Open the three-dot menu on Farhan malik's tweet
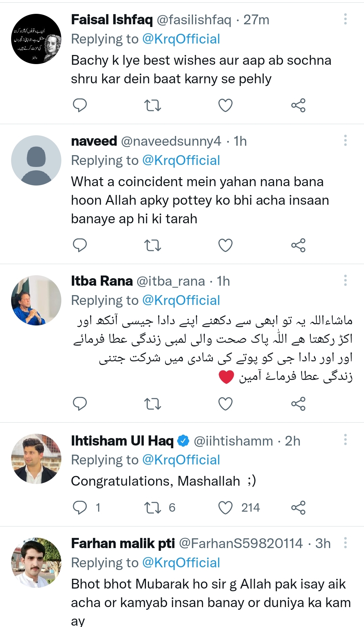The height and width of the screenshot is (627, 364). [345, 542]
